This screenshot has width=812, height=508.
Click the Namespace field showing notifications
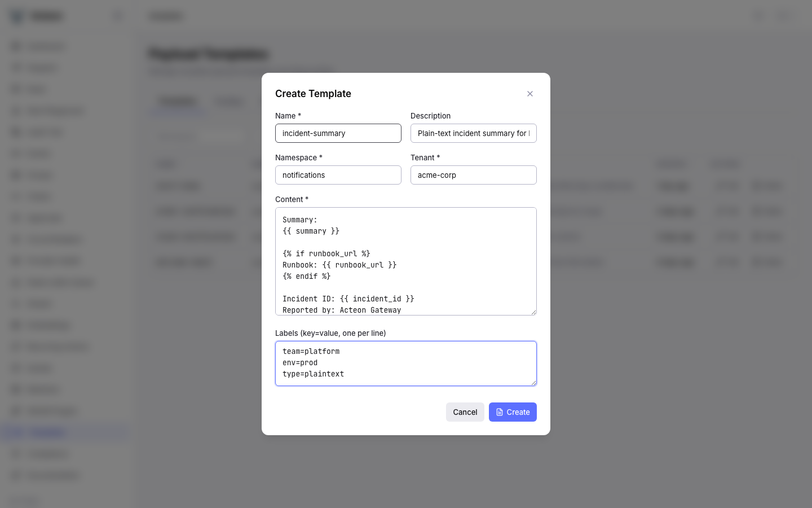[338, 175]
